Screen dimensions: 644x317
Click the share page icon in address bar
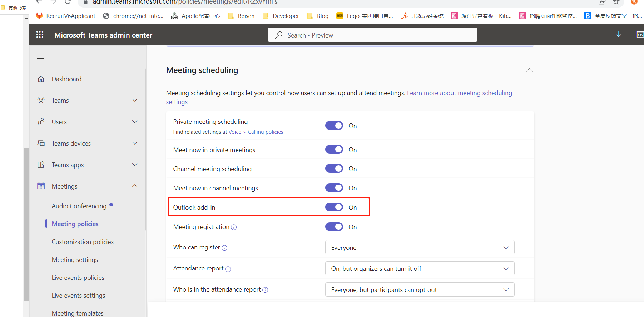point(602,2)
